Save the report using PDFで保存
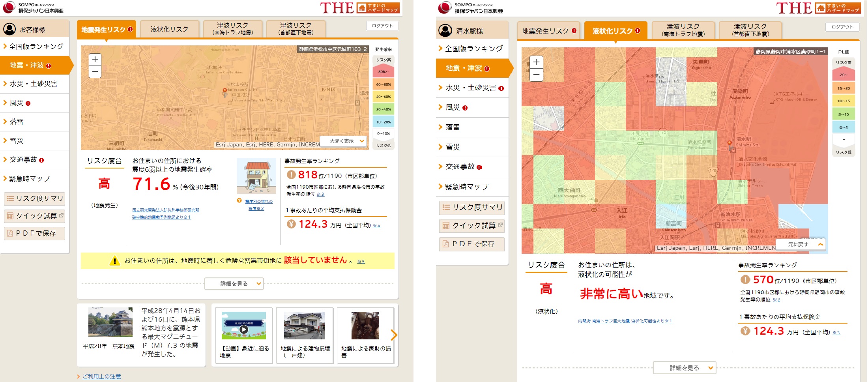The height and width of the screenshot is (382, 868). click(34, 233)
